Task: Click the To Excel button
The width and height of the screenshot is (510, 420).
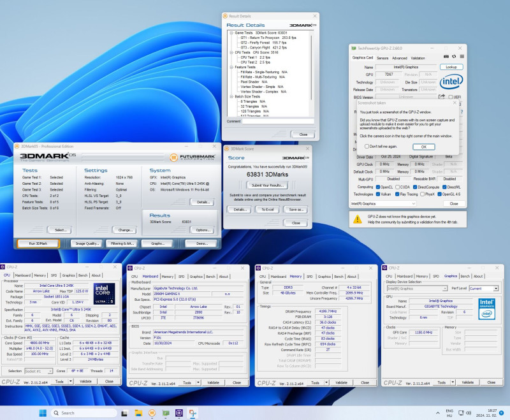Action: pos(267,209)
